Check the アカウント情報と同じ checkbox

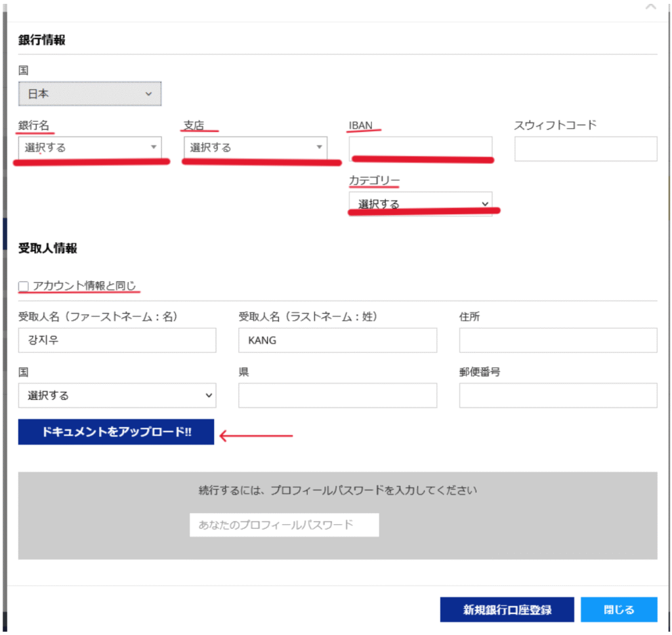[x=24, y=286]
